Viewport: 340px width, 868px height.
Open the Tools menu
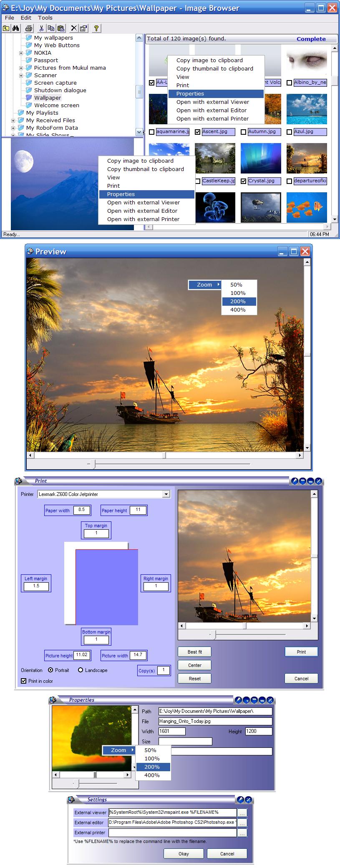point(45,18)
